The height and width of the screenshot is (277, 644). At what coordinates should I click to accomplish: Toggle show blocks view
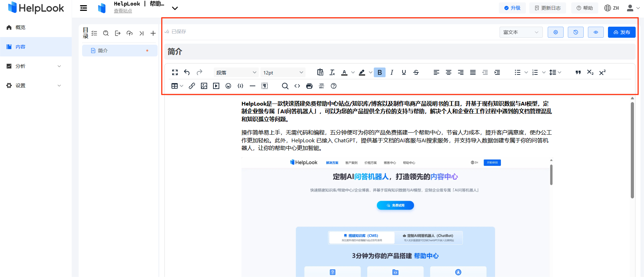coord(265,86)
